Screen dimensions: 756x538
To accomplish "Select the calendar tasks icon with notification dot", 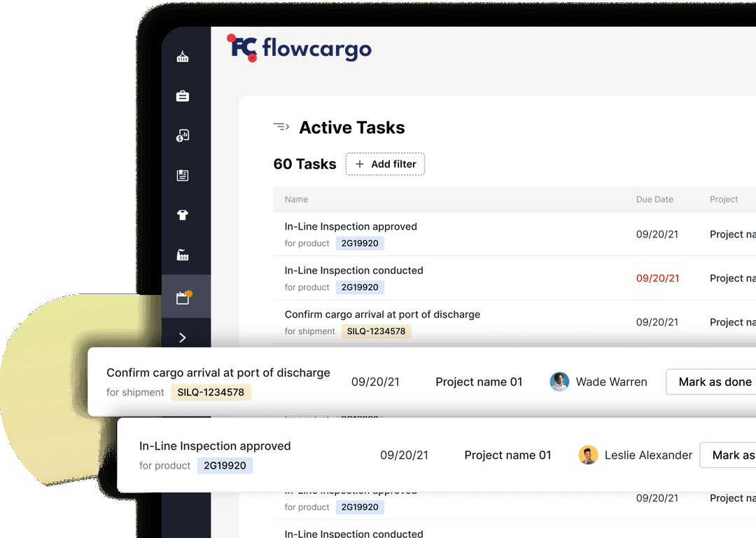I will (x=183, y=298).
